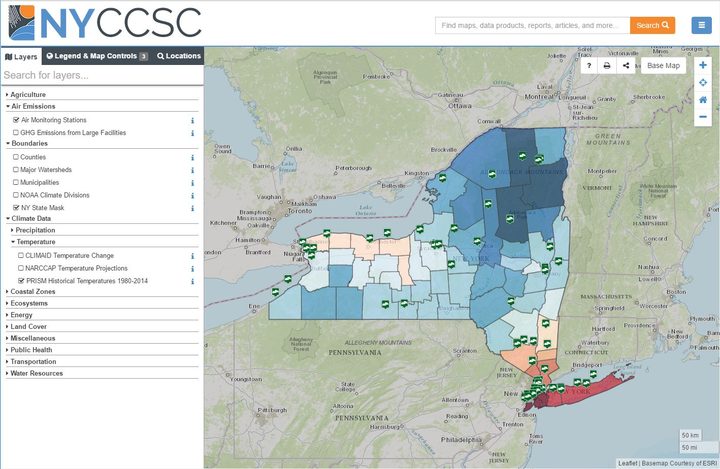Show info for Counties layer
720x469 pixels.
click(x=192, y=158)
